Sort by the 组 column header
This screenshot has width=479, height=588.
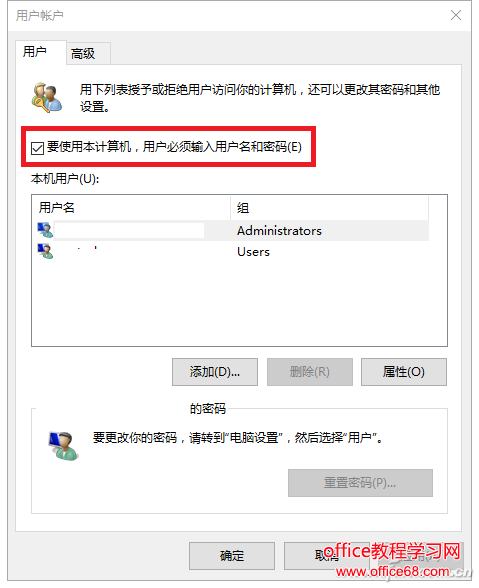pos(329,207)
